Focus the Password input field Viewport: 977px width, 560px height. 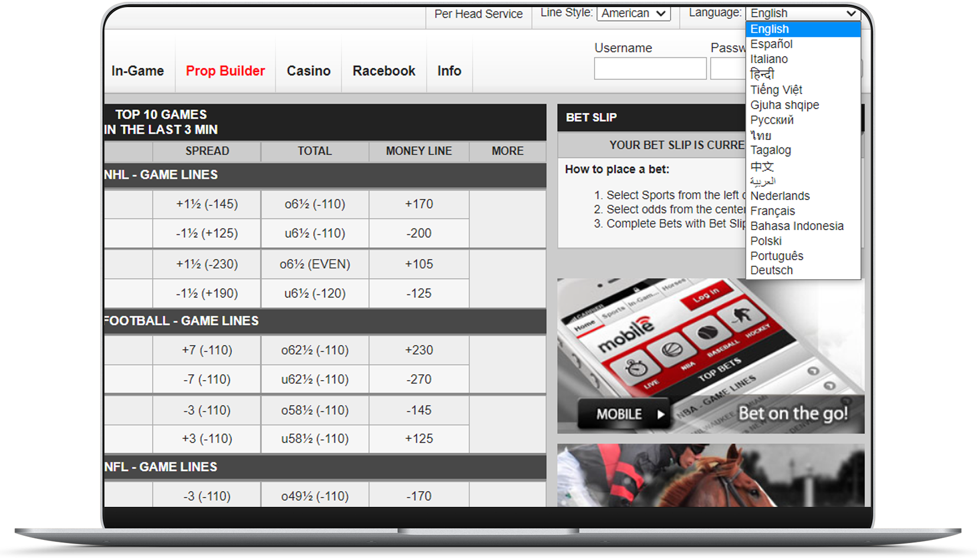728,68
